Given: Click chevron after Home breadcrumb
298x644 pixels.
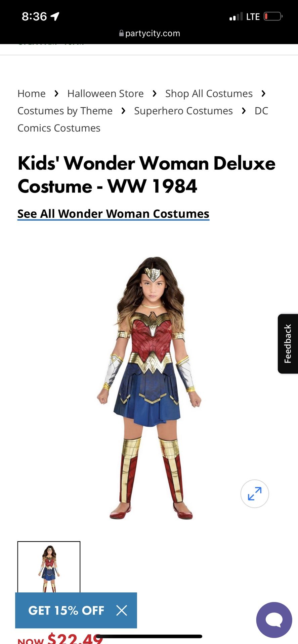Looking at the screenshot, I should pos(56,93).
